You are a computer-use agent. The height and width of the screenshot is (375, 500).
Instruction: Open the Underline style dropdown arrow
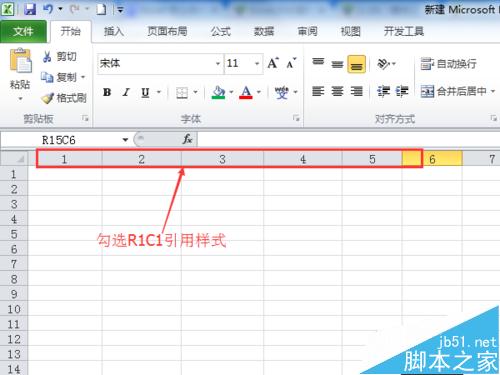coord(159,92)
